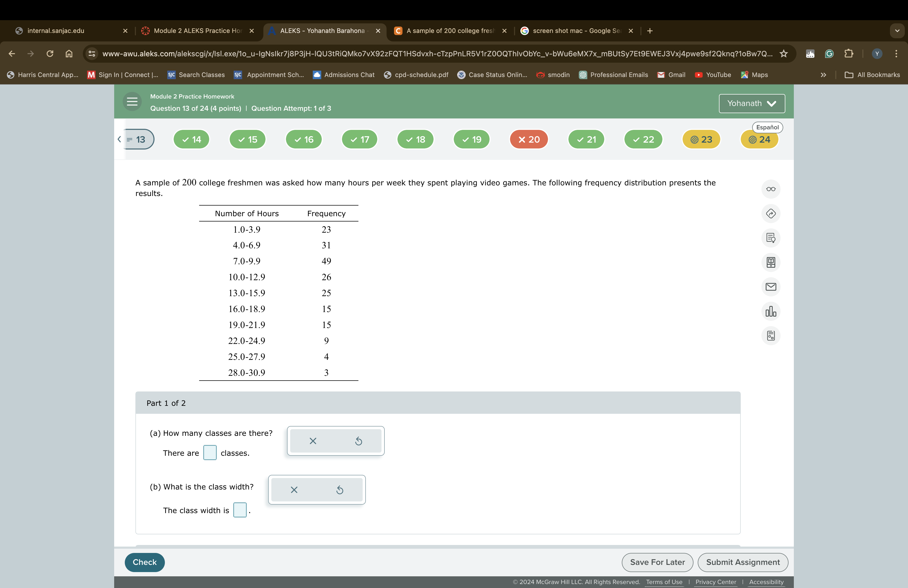
Task: Bookmark this page with star icon
Action: [x=783, y=54]
